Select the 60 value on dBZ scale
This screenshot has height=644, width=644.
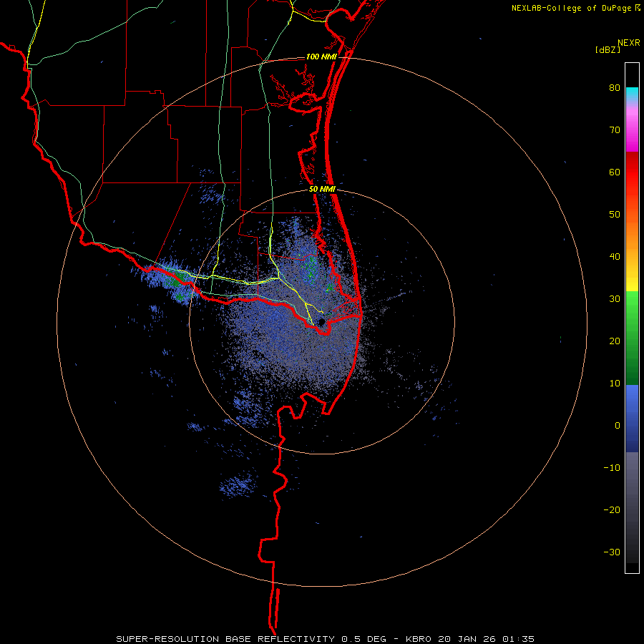coord(615,172)
